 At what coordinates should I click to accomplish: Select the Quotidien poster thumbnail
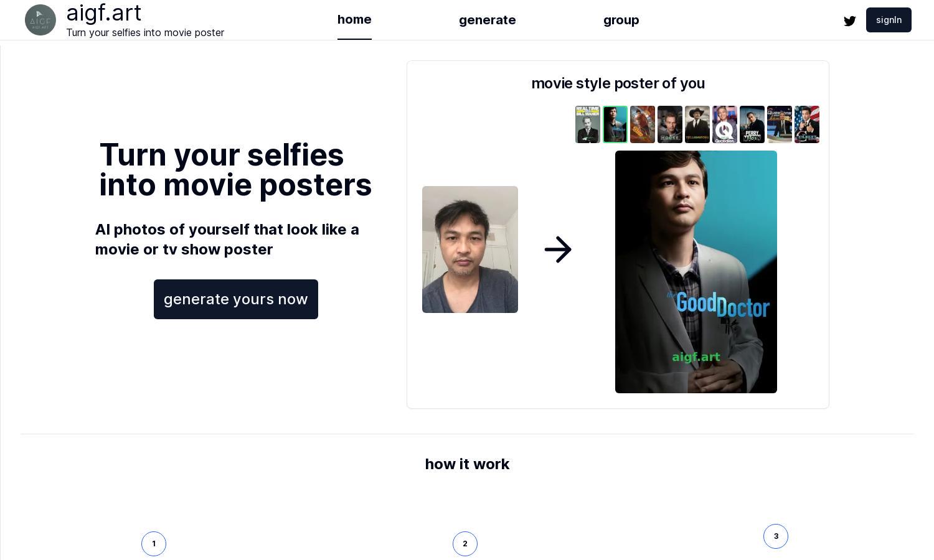pos(725,124)
